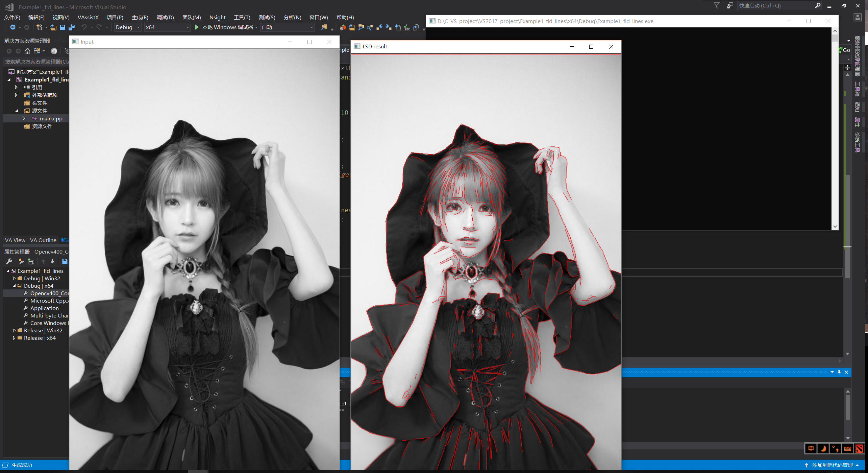Open the 调试(D) menu
Viewport: 868px width, 473px height.
165,17
